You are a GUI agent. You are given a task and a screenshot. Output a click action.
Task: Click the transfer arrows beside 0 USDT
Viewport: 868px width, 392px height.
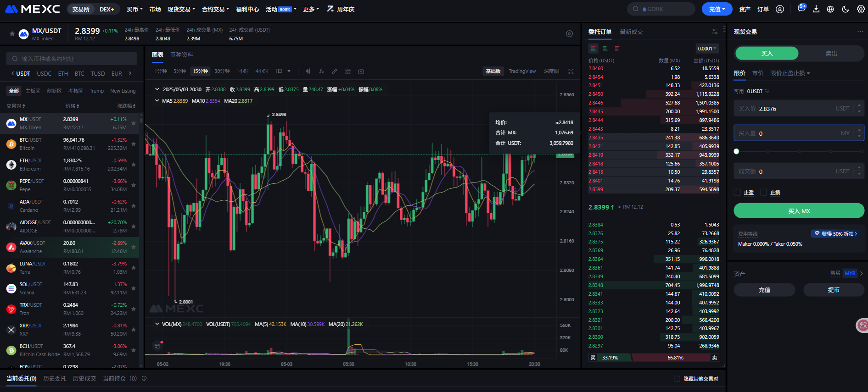point(767,91)
